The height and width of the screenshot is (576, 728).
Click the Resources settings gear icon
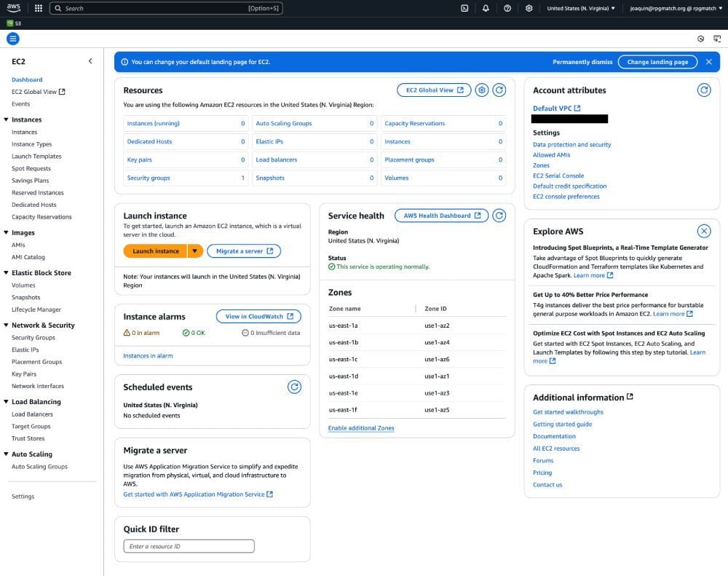482,90
